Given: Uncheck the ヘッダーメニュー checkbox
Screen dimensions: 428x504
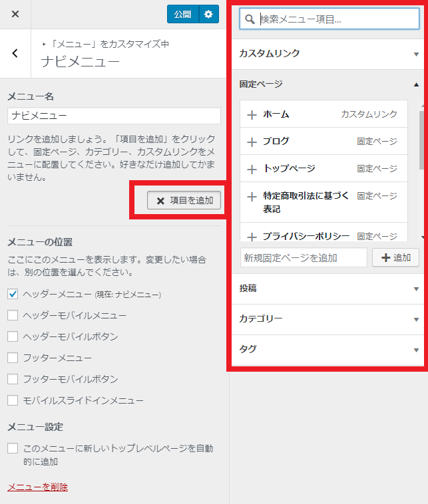Looking at the screenshot, I should click(x=13, y=294).
